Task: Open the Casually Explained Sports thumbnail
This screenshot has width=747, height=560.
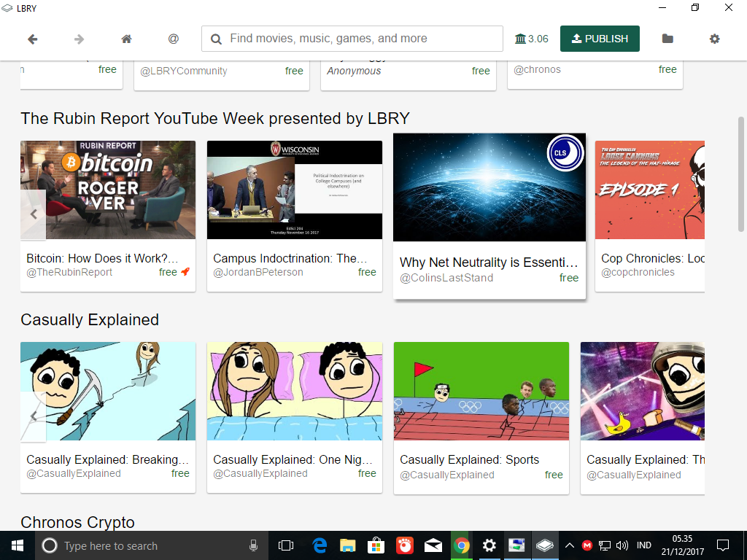Action: pos(481,391)
